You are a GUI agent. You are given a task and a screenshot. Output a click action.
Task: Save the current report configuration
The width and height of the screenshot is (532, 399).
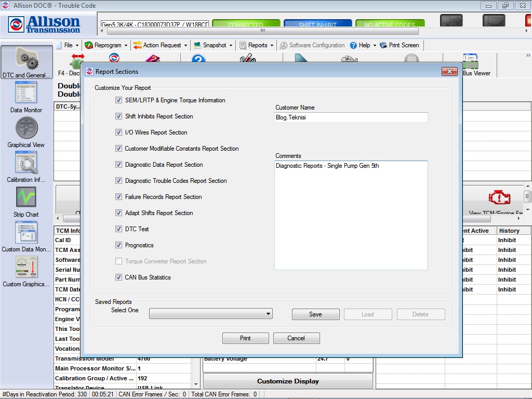pyautogui.click(x=315, y=314)
